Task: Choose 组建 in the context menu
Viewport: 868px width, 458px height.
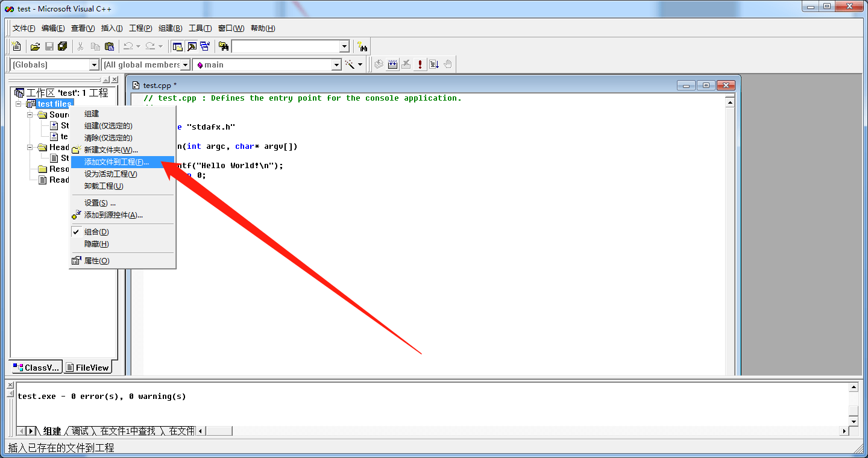Action: point(122,114)
